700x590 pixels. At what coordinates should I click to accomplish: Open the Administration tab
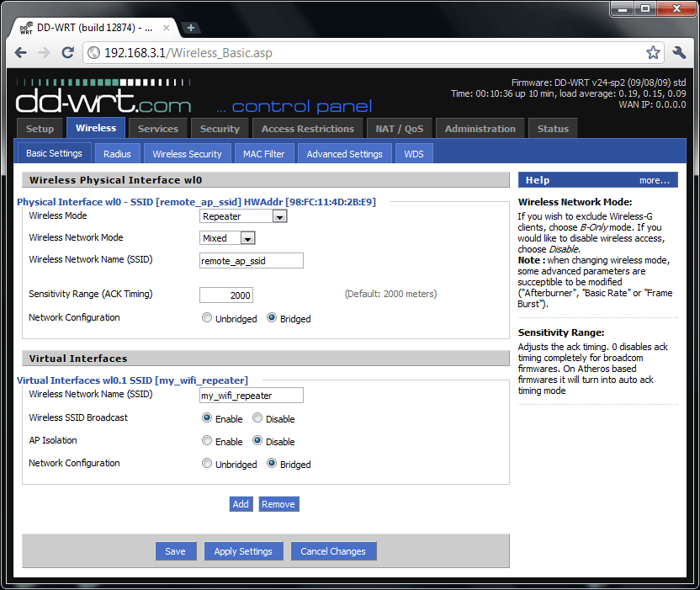pos(480,129)
